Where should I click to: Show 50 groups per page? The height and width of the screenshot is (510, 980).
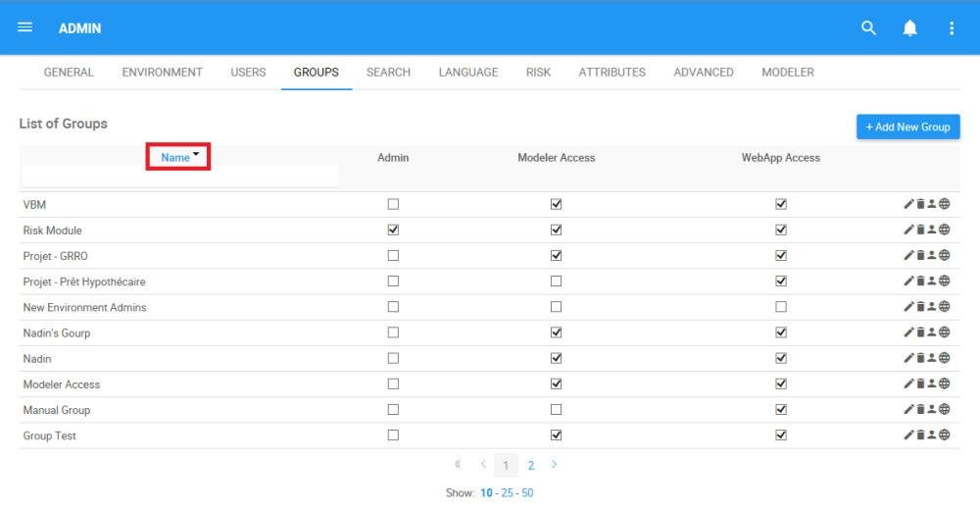point(527,493)
